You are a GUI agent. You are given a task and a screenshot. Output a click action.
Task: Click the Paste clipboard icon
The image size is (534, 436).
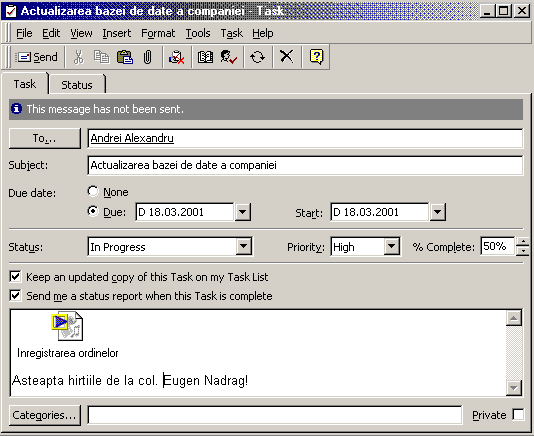click(125, 57)
